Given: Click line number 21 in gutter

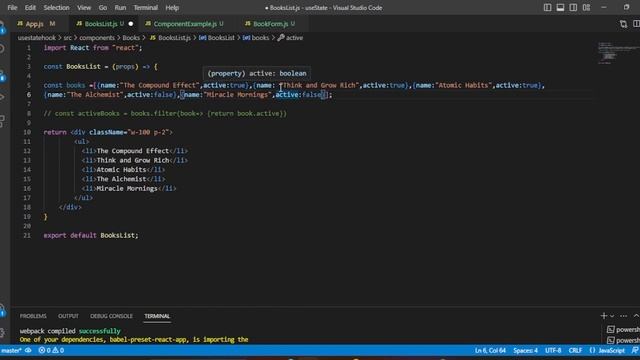Looking at the screenshot, I should (x=27, y=235).
